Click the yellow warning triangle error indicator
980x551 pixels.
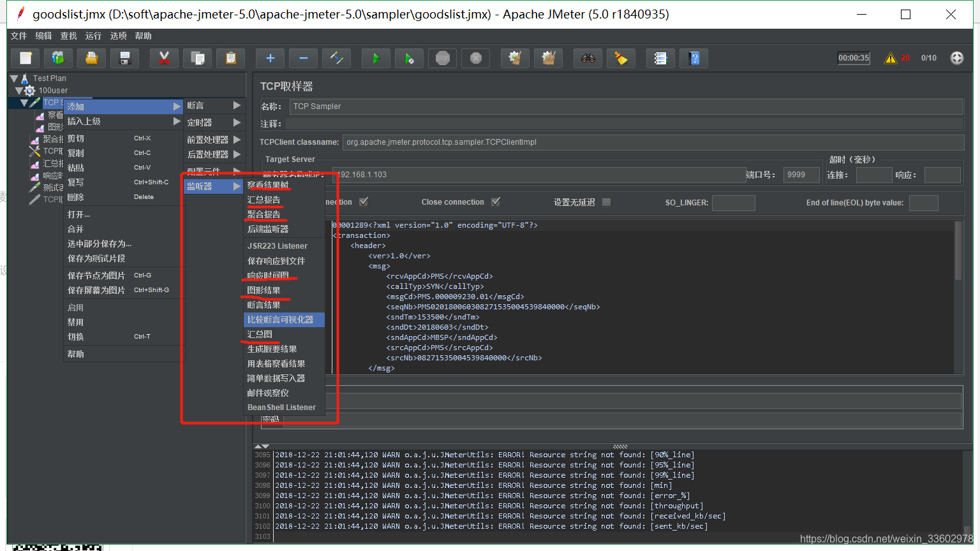pos(891,58)
